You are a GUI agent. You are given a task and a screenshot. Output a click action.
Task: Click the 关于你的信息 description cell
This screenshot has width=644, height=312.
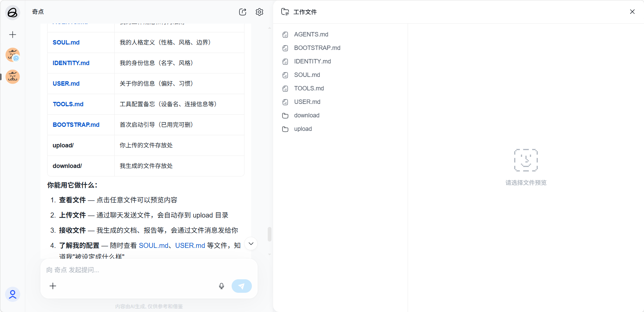(179, 84)
